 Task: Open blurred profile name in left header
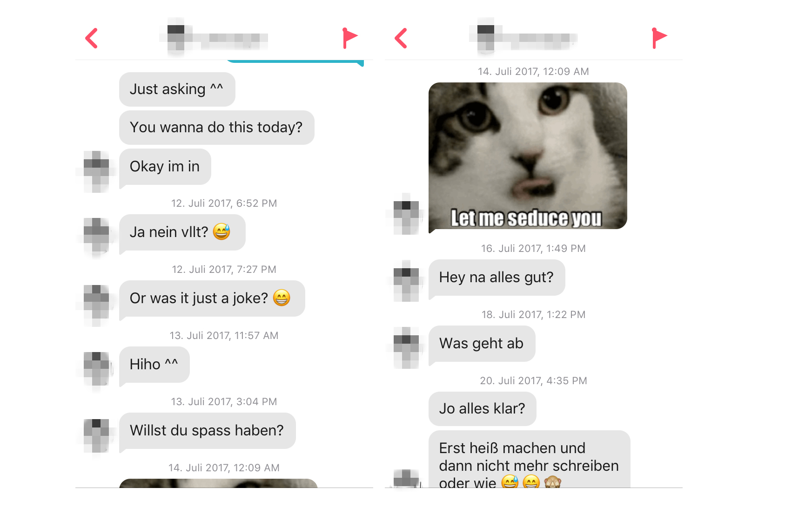tap(214, 37)
